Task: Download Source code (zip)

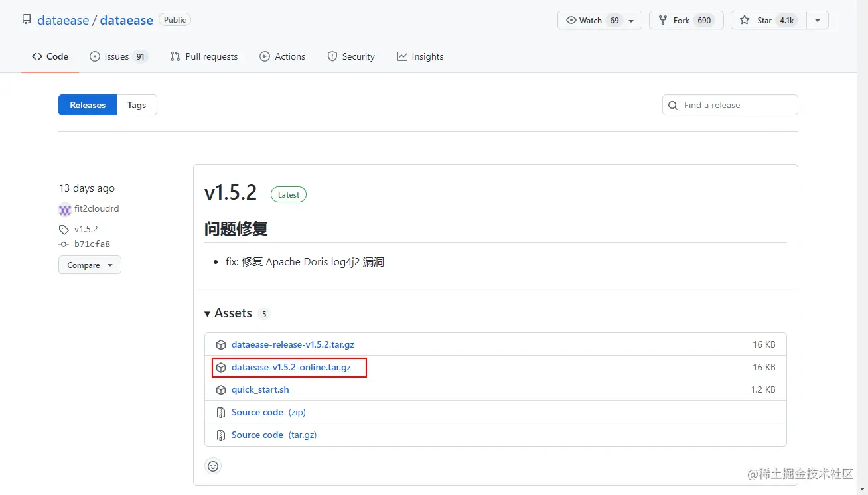Action: [x=268, y=412]
